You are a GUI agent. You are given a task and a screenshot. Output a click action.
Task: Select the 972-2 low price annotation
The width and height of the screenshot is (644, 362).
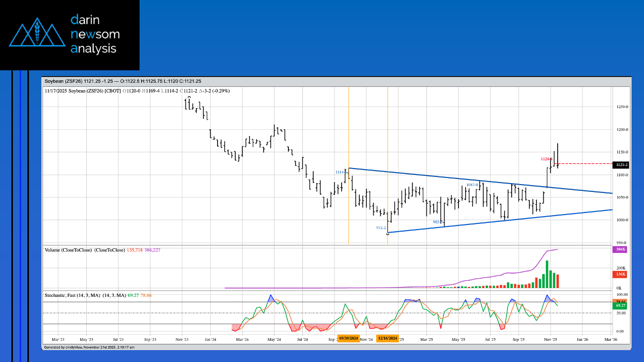pyautogui.click(x=381, y=228)
